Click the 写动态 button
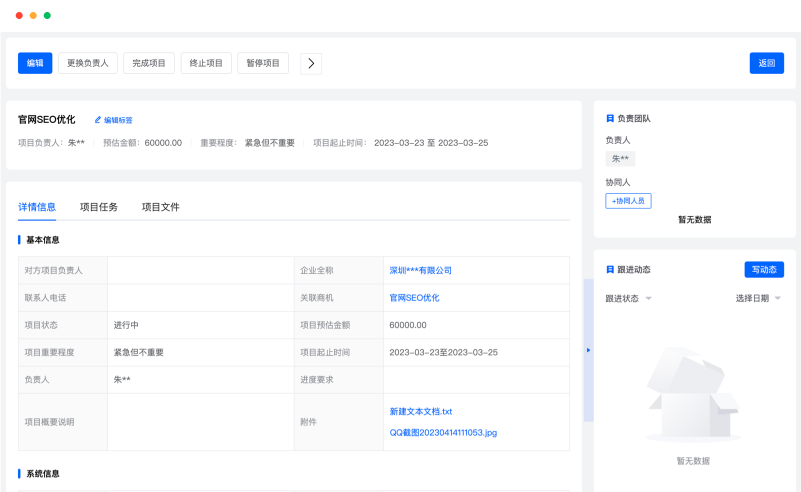801x492 pixels. (764, 270)
